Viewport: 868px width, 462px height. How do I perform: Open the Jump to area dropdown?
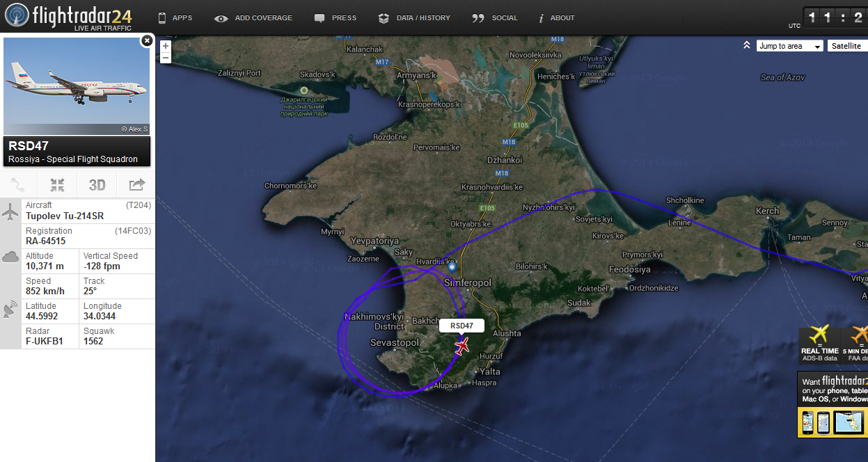point(789,46)
